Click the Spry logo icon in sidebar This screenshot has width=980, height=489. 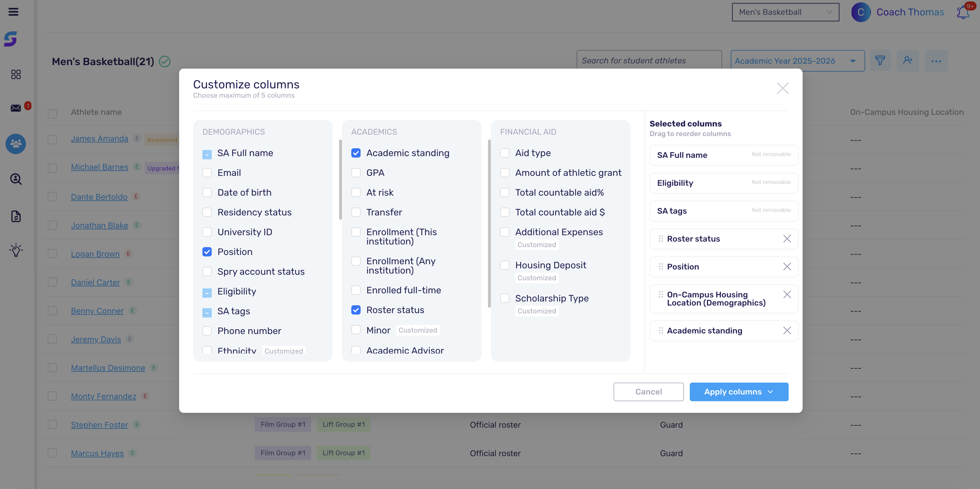click(x=11, y=39)
